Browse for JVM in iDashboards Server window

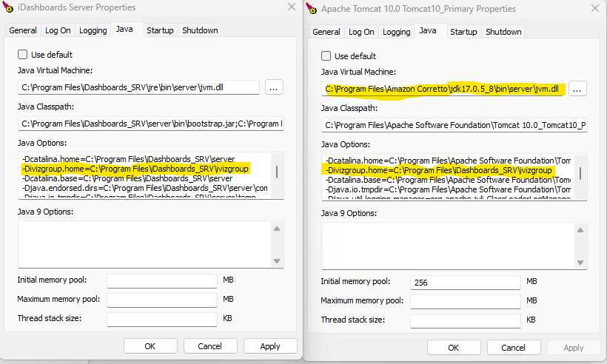(x=274, y=87)
